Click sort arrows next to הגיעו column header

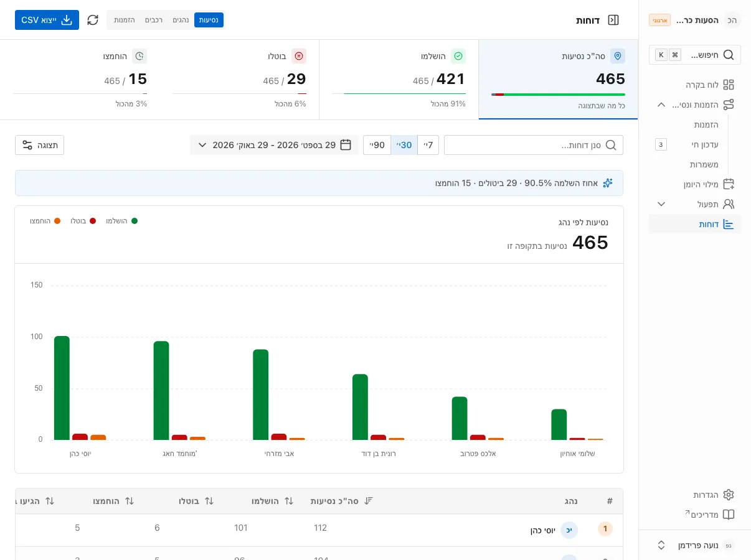50,501
